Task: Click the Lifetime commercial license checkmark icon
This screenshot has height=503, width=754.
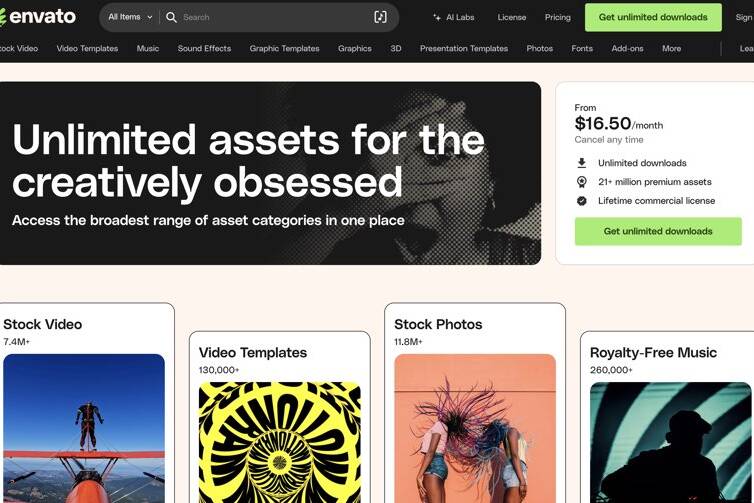Action: click(x=581, y=201)
